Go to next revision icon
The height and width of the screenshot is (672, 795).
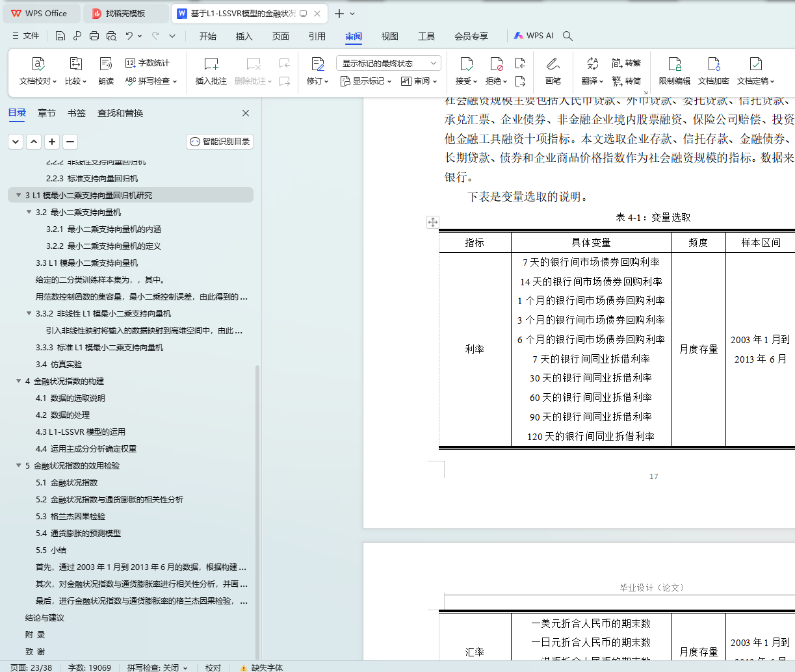520,81
